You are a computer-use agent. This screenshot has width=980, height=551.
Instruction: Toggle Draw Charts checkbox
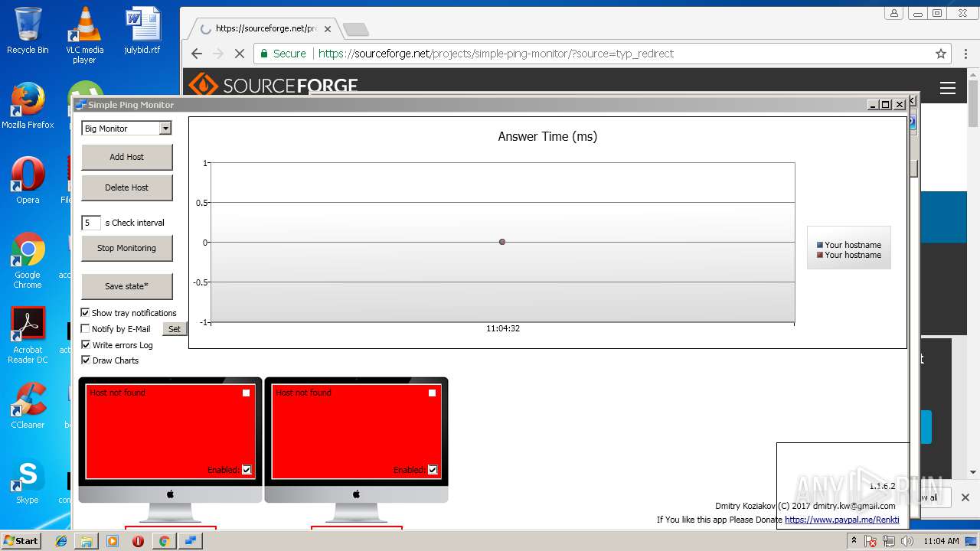[x=86, y=360]
